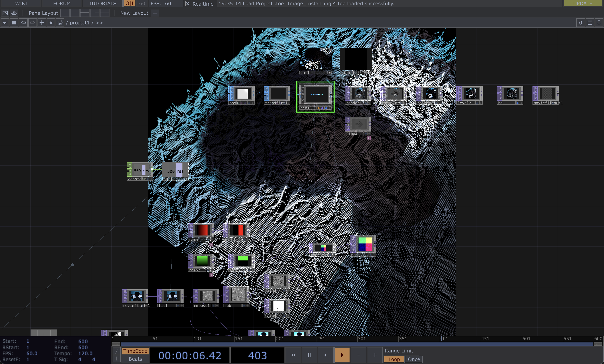
Task: Open the pane type dropdown arrow
Action: pos(5,23)
